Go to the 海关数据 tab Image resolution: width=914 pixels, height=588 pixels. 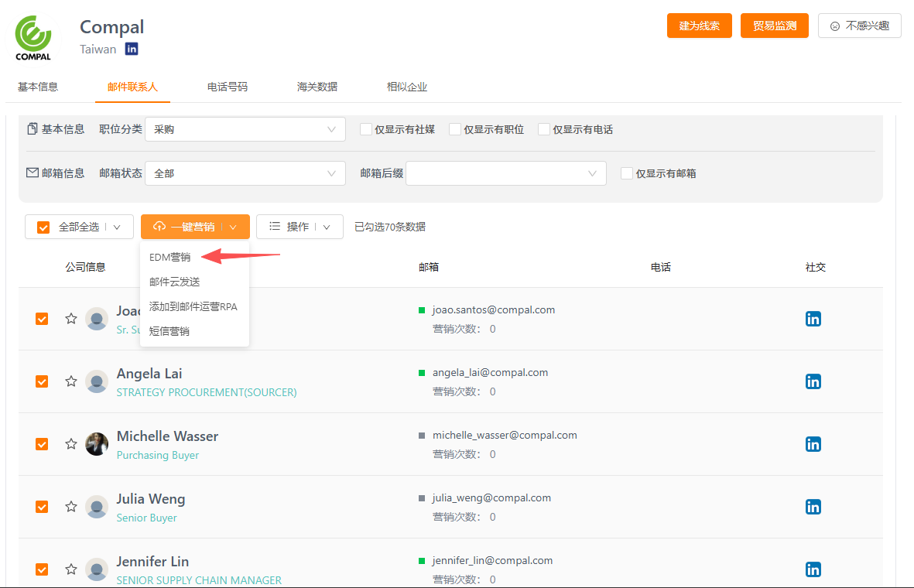pos(317,87)
